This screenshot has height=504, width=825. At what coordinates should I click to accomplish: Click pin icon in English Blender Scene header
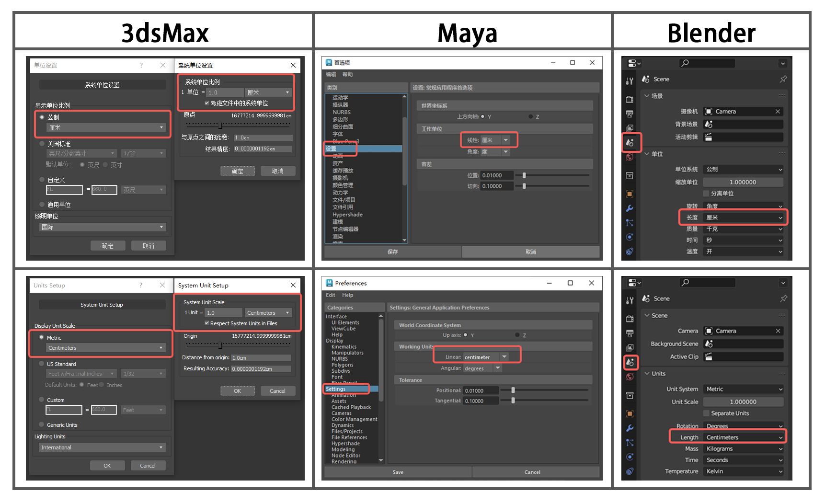(783, 298)
